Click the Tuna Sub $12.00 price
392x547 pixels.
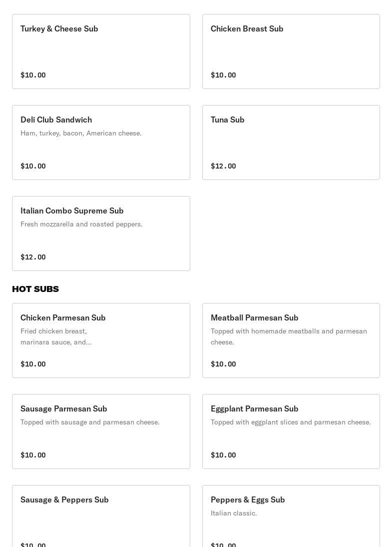pos(223,166)
